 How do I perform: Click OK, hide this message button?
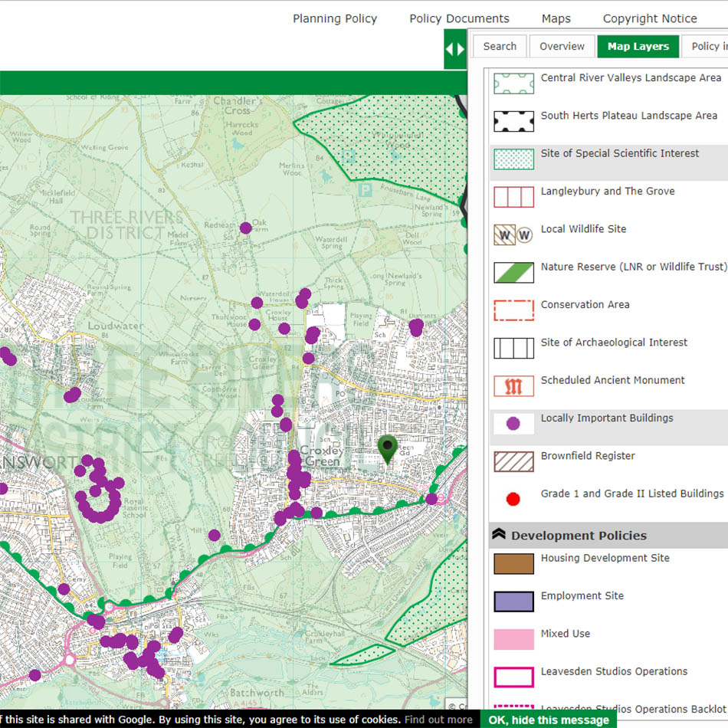(548, 720)
